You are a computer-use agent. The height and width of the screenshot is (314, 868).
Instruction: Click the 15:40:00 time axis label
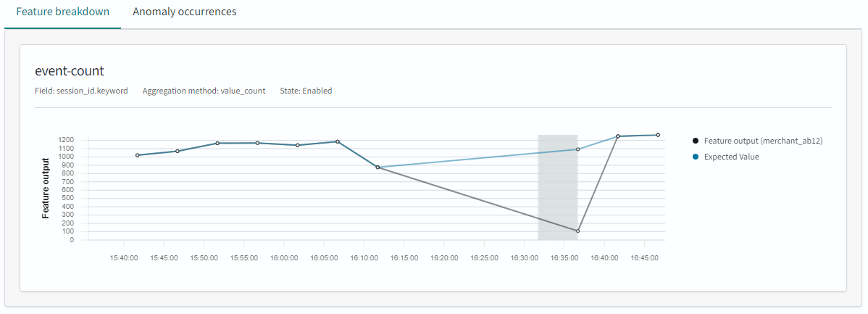[x=124, y=257]
